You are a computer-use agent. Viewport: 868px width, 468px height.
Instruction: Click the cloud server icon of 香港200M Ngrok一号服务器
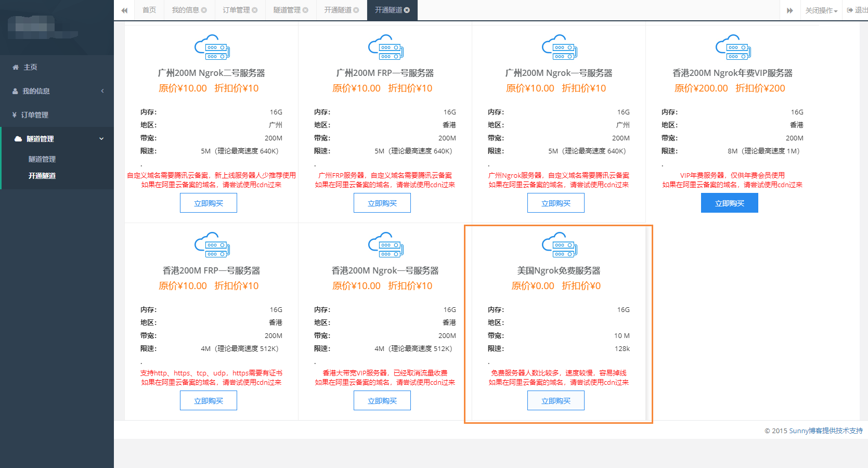coord(385,245)
